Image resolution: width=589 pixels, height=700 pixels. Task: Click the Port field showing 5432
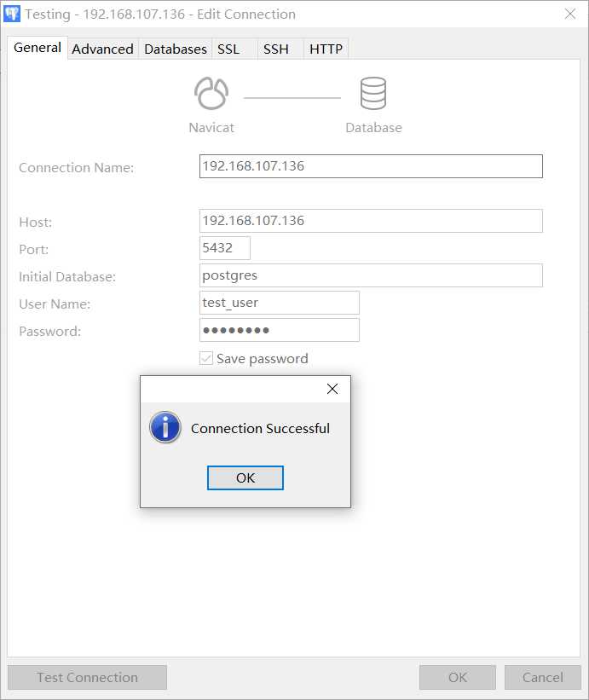(225, 248)
